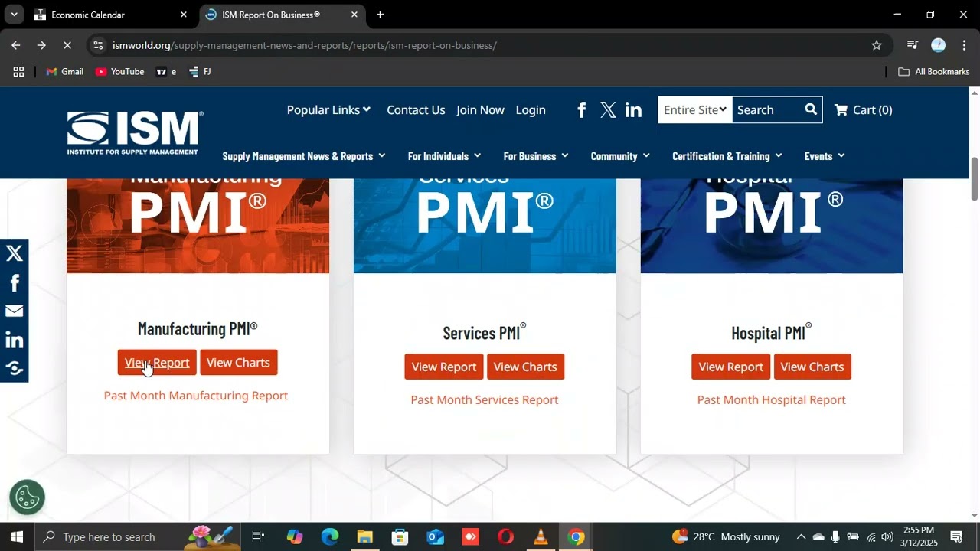Open Past Month Services Report link
The height and width of the screenshot is (551, 980).
(x=485, y=399)
